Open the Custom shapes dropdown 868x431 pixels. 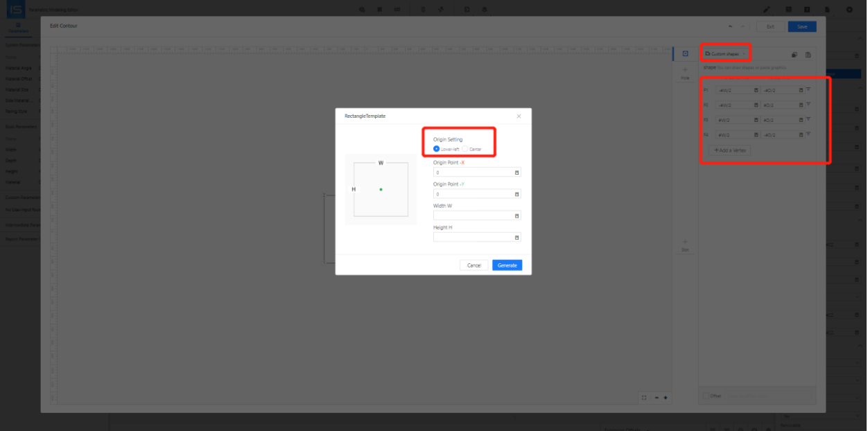tap(725, 53)
